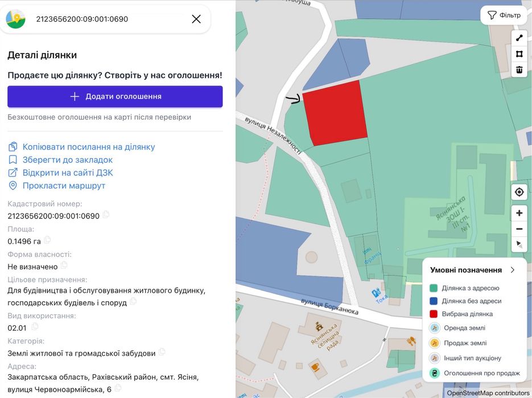Screen dimensions: 532x398
Task: Locate my position on map
Action: point(519,192)
